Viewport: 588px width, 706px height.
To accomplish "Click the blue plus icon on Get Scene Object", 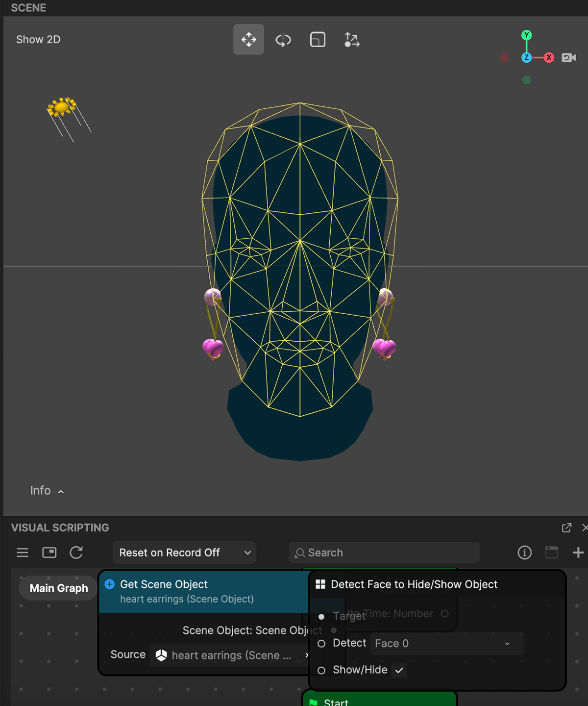I will click(110, 584).
